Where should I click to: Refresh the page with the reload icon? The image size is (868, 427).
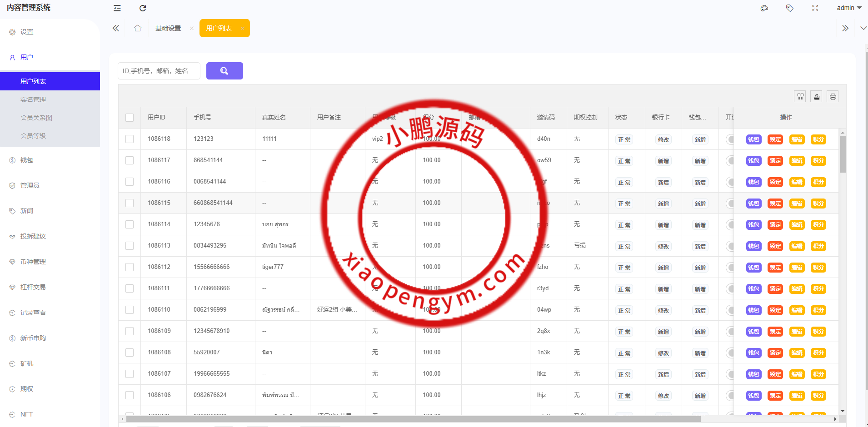tap(143, 8)
